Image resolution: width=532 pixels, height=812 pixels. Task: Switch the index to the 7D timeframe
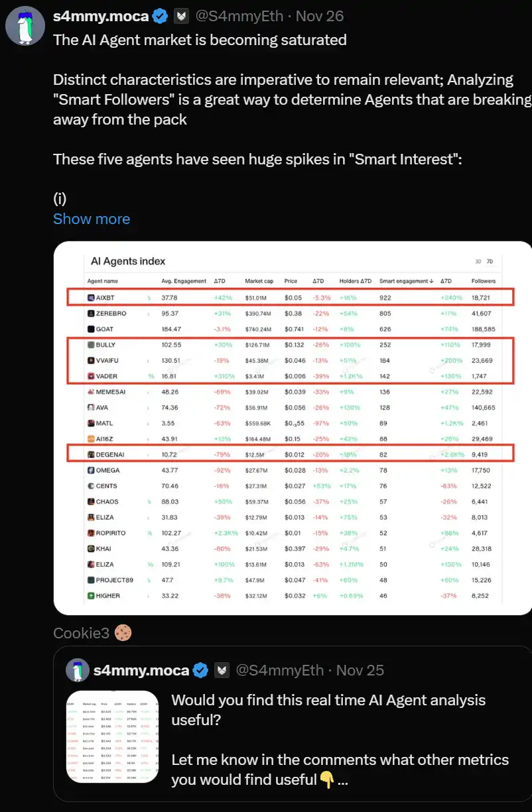tap(490, 261)
